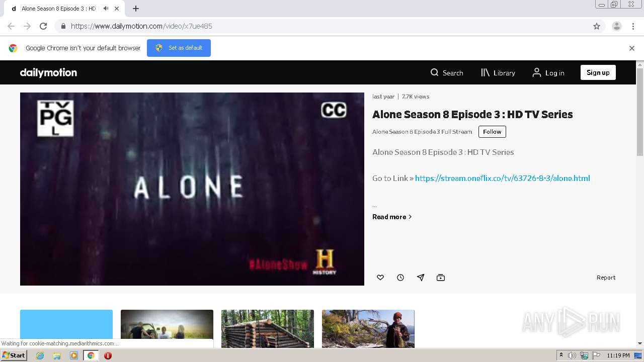Reload the page
This screenshot has width=644, height=362.
click(x=43, y=26)
